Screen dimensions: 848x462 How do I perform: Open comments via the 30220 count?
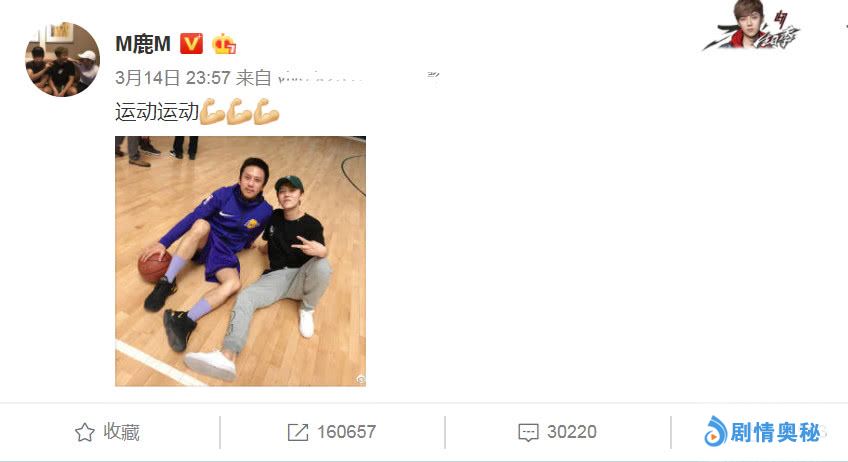[572, 432]
